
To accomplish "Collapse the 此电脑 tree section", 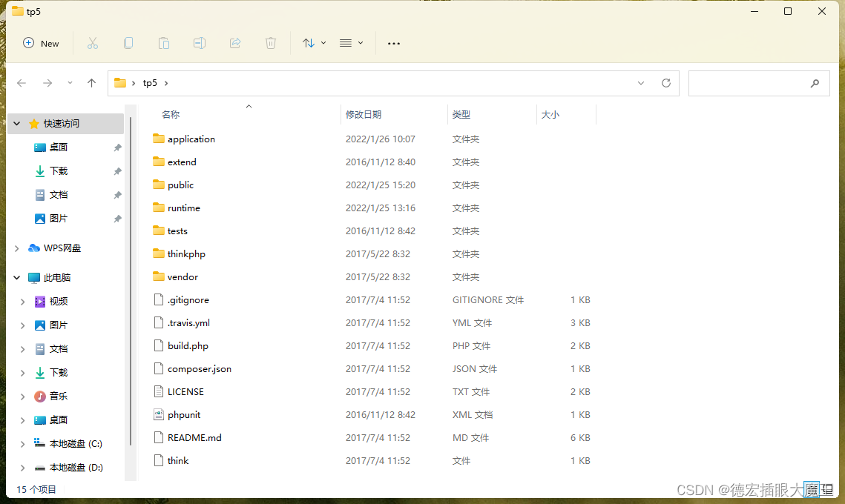I will [16, 277].
